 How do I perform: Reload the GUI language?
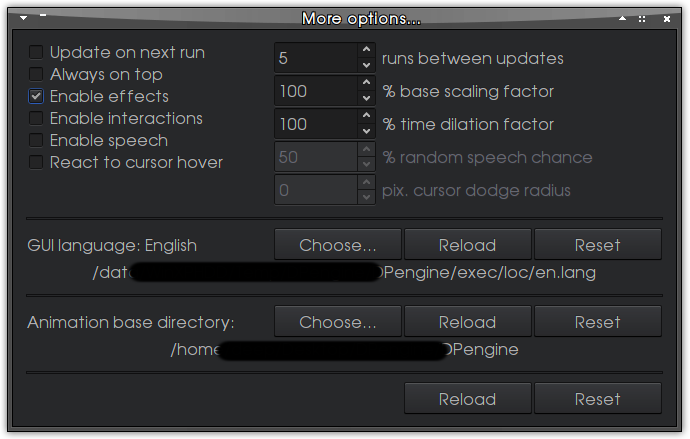click(x=467, y=245)
